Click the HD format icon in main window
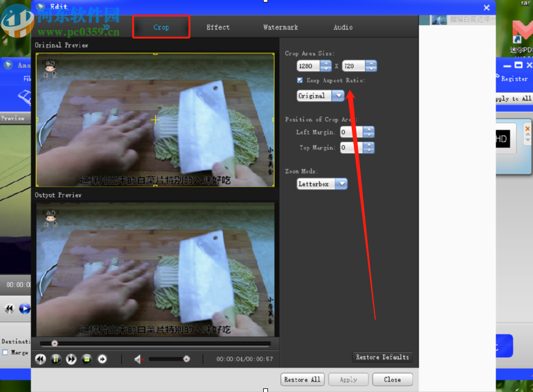Viewport: 533px width, 392px height. [x=503, y=139]
